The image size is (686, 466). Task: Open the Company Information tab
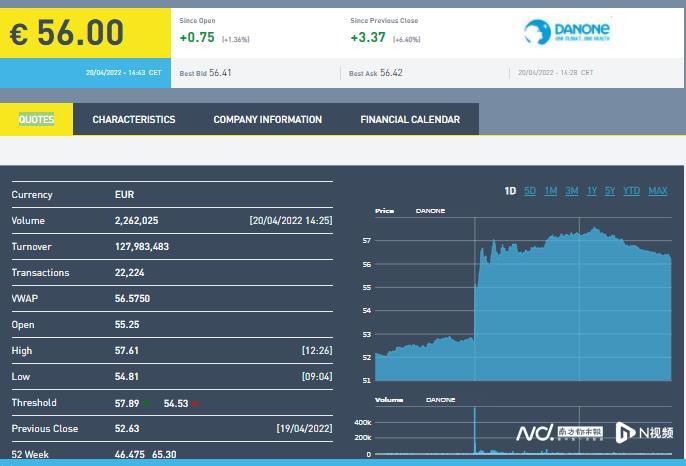(x=268, y=119)
